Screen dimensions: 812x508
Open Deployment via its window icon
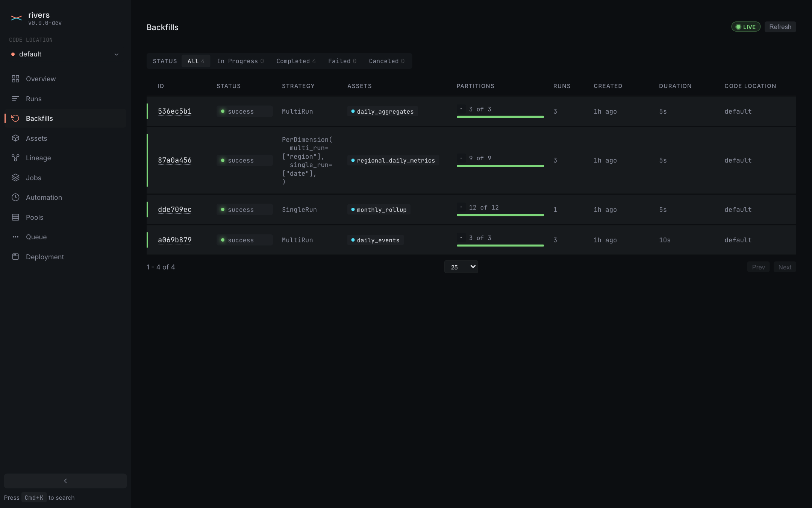coord(15,257)
